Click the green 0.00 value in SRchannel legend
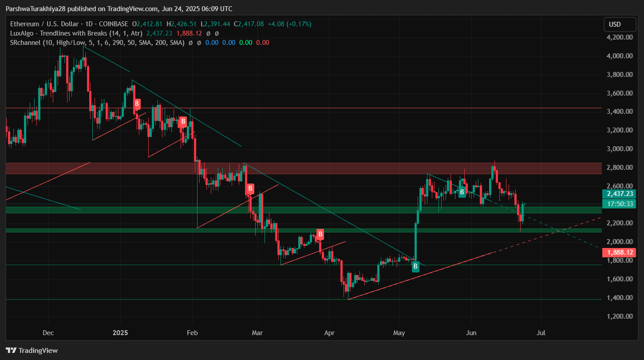This screenshot has width=644, height=360. (246, 43)
